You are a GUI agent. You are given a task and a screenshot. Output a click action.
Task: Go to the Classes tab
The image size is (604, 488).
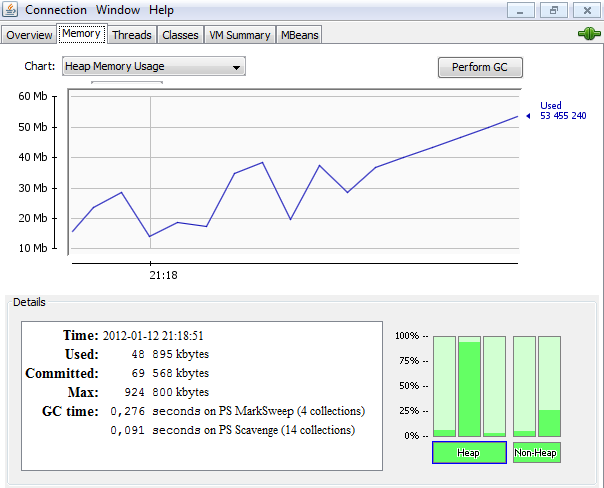pos(180,35)
